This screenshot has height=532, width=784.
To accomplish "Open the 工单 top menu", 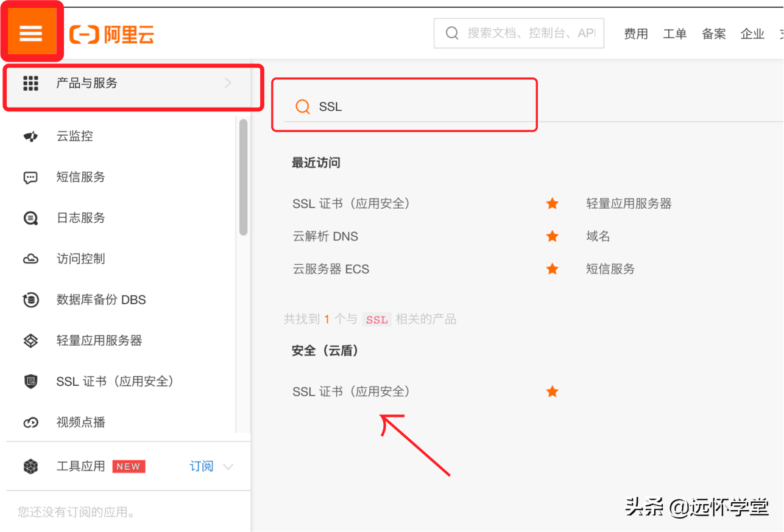I will (674, 34).
